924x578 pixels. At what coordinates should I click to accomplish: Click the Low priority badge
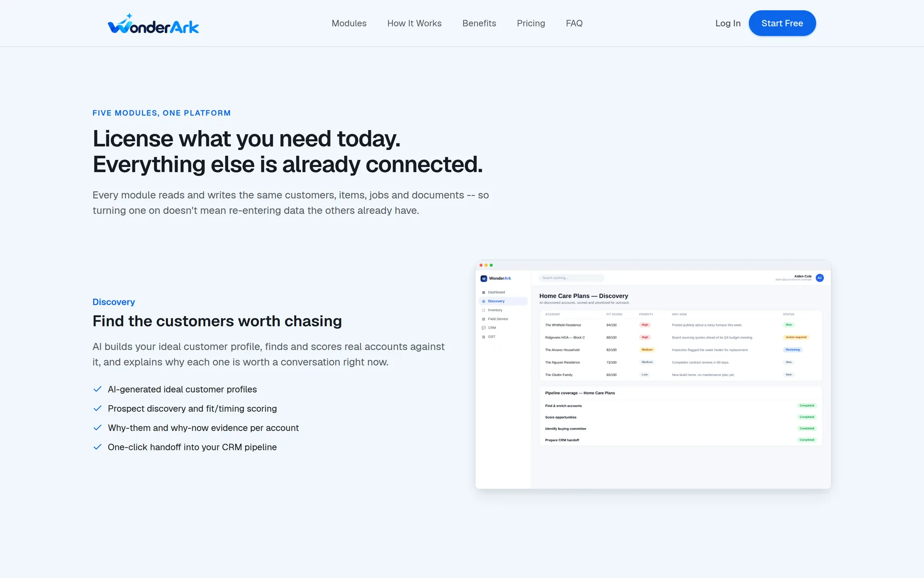pyautogui.click(x=645, y=375)
